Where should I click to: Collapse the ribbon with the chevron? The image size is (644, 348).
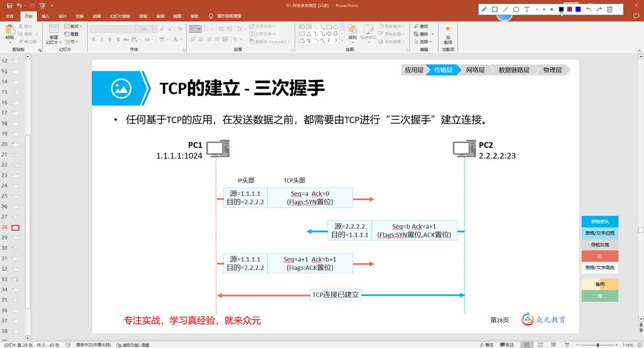tap(639, 50)
